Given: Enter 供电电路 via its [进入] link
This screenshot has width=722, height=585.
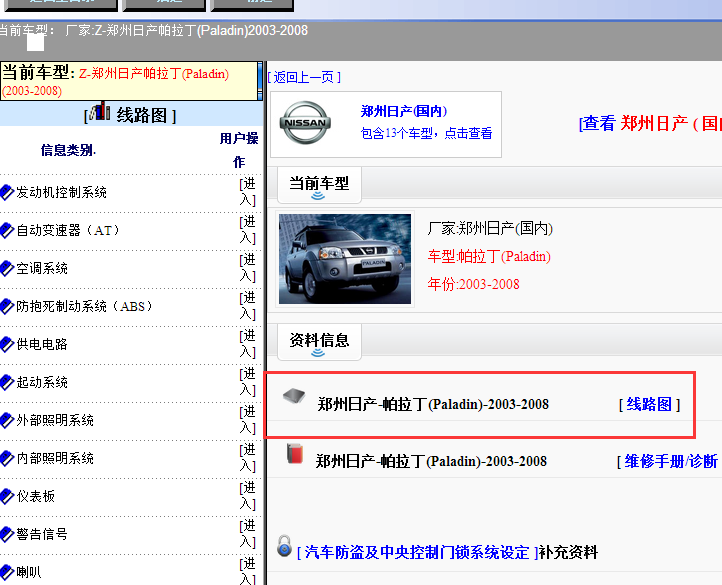Looking at the screenshot, I should point(247,344).
